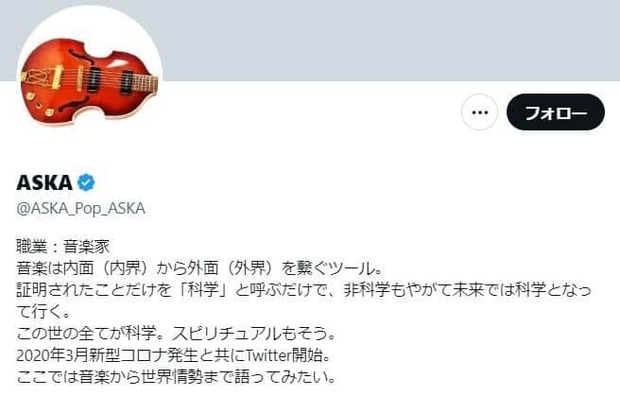Click bio line この世の全てが科学
The image size is (620, 396).
point(176,334)
